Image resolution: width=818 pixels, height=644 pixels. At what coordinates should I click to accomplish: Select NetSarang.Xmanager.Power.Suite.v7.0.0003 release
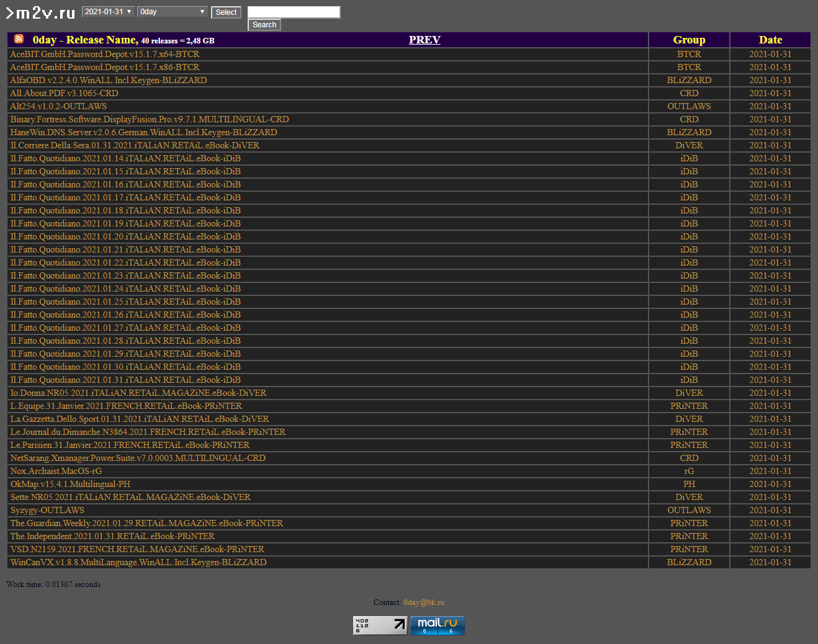click(x=138, y=458)
